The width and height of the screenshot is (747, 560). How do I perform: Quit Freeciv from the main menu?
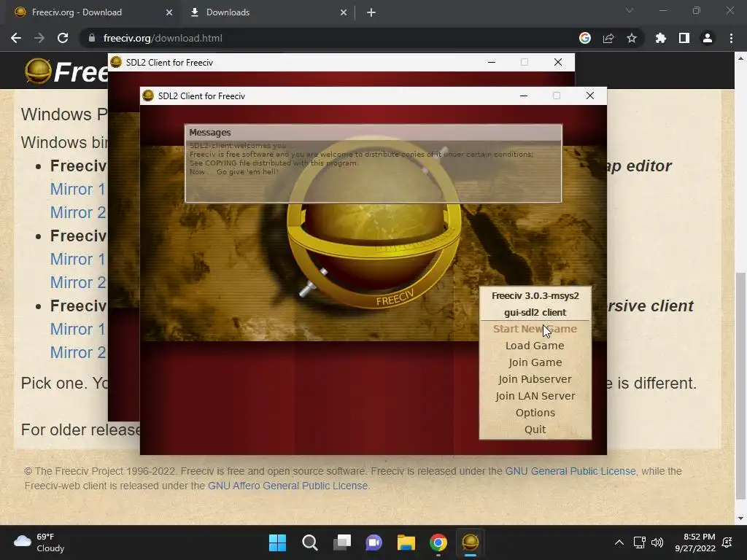(x=535, y=429)
